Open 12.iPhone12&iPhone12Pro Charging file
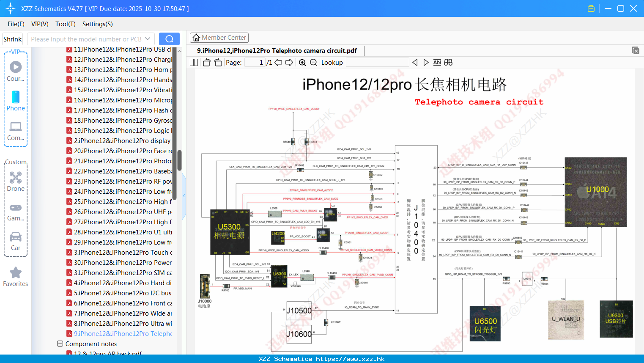This screenshot has height=363, width=644. point(119,60)
